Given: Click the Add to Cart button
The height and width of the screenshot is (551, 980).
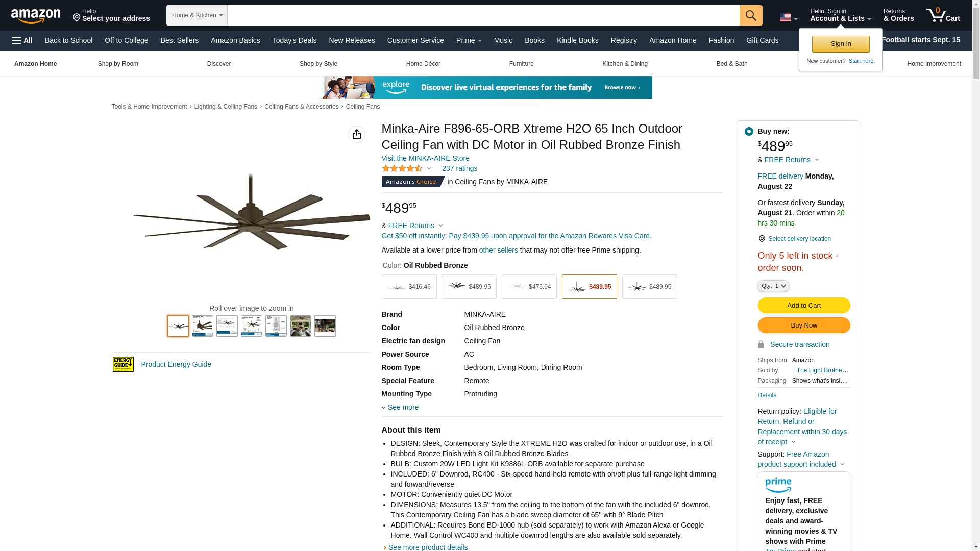Looking at the screenshot, I should coord(804,305).
